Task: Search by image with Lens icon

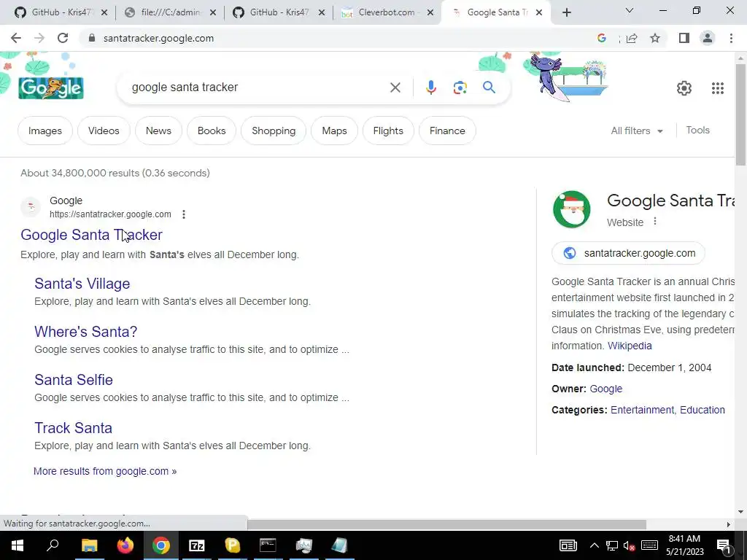Action: coord(460,87)
